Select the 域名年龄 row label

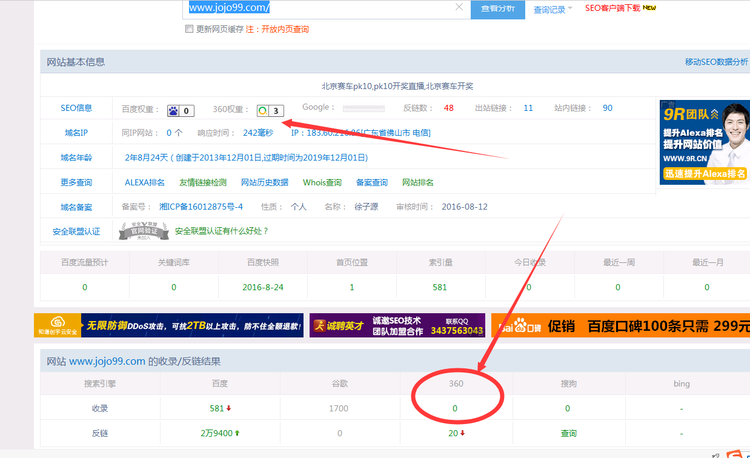coord(76,158)
